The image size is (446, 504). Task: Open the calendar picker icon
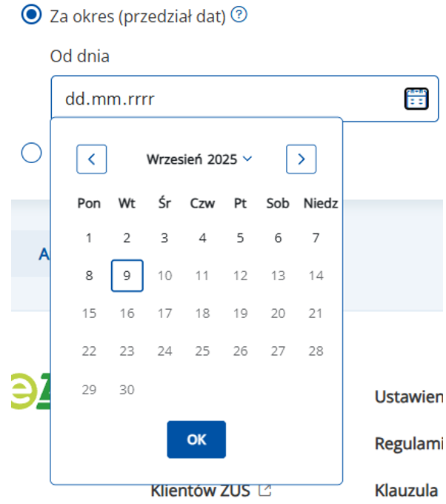click(416, 99)
